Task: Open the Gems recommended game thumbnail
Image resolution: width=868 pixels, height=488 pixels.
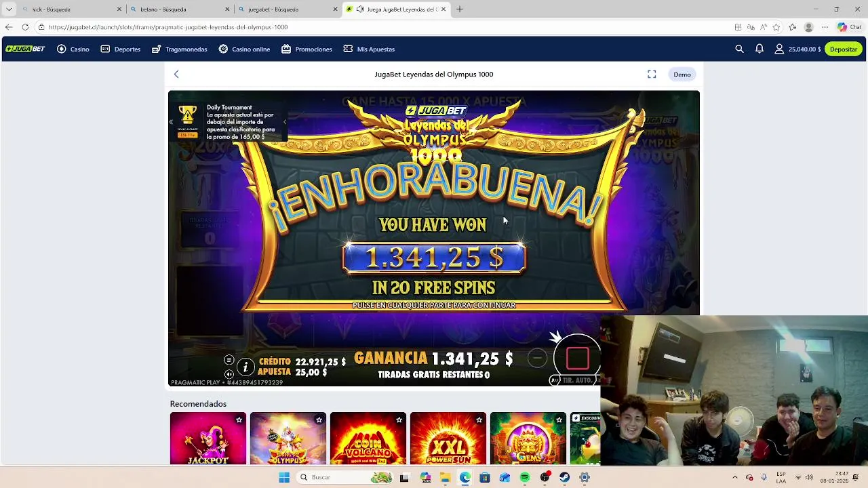Action: coord(528,439)
